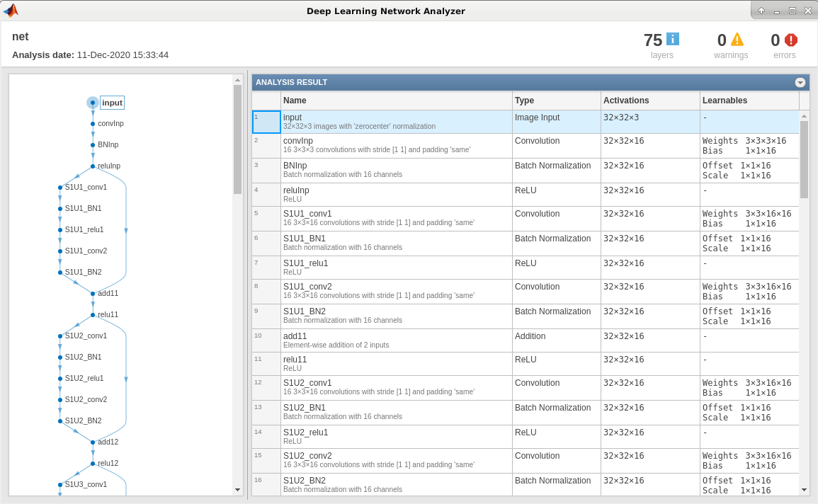Select the BNInp table row

tap(526, 171)
